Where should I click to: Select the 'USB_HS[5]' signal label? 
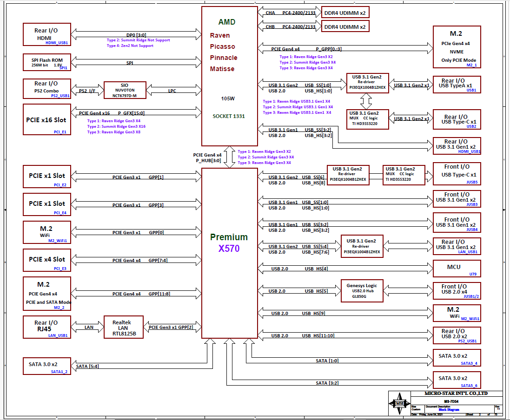pos(316,291)
